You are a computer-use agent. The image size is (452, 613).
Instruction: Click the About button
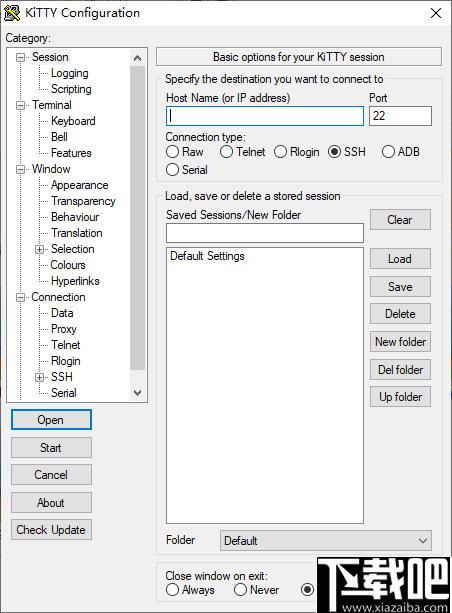tap(51, 503)
